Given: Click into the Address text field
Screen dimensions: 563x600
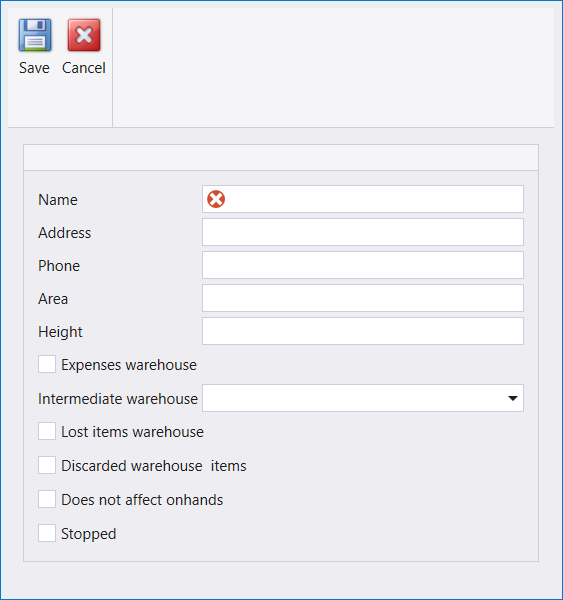Looking at the screenshot, I should 363,232.
